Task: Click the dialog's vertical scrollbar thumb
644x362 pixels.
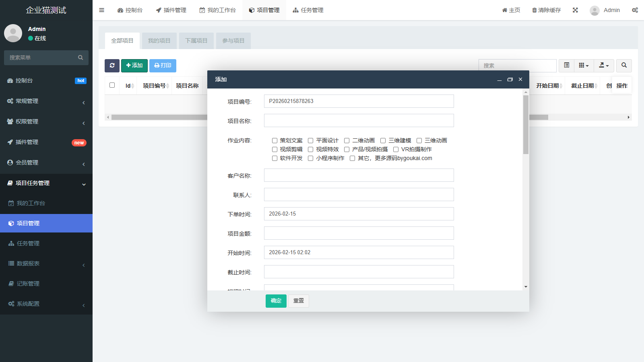Action: tap(526, 125)
